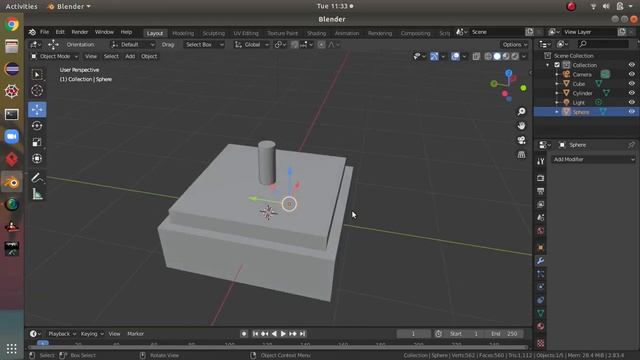Image resolution: width=640 pixels, height=360 pixels.
Task: Open the Object properties orange square tab
Action: 540,248
